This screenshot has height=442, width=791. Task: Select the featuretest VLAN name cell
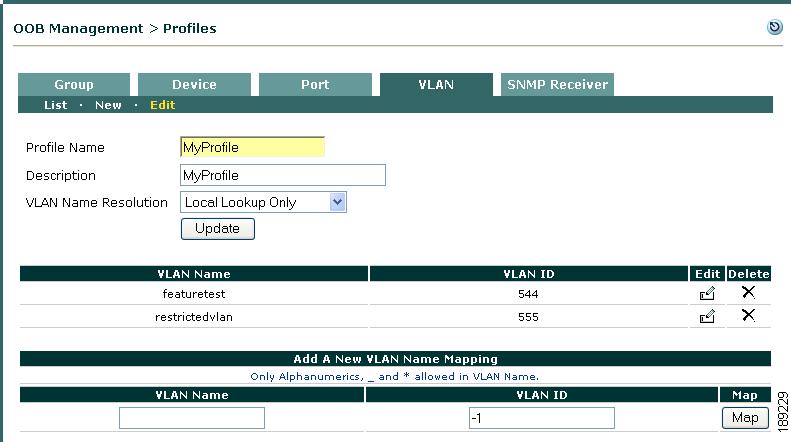194,294
